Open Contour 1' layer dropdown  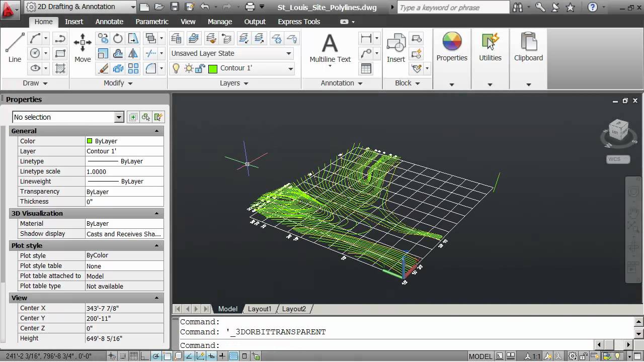coord(257,68)
